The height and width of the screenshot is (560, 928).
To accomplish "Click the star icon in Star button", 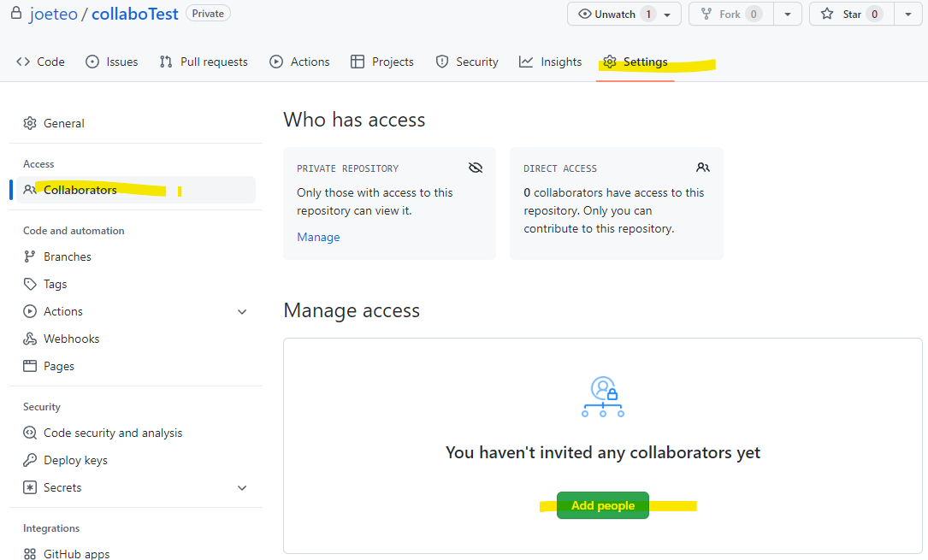I will (x=827, y=14).
